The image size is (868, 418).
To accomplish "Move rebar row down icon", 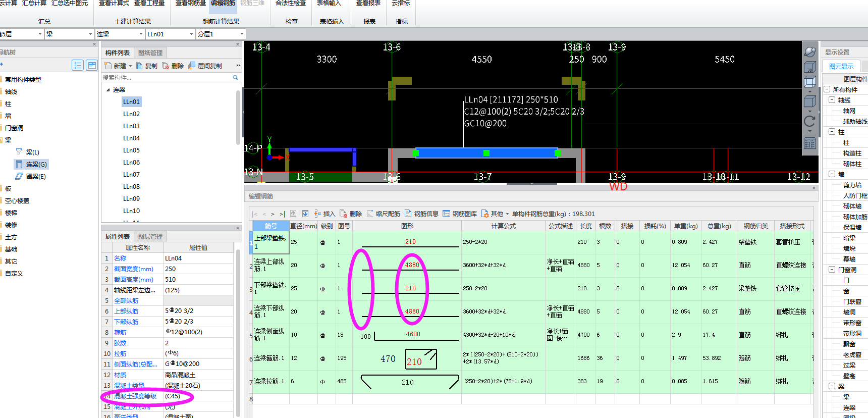I will click(x=305, y=214).
